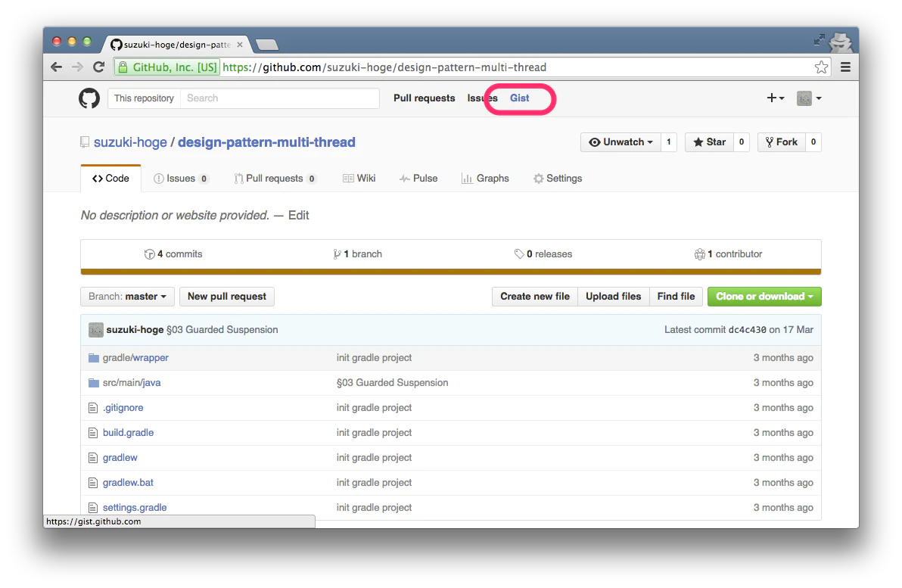Screen dimensions: 902x588
Task: Open the repository Pull requests tab
Action: pos(275,179)
